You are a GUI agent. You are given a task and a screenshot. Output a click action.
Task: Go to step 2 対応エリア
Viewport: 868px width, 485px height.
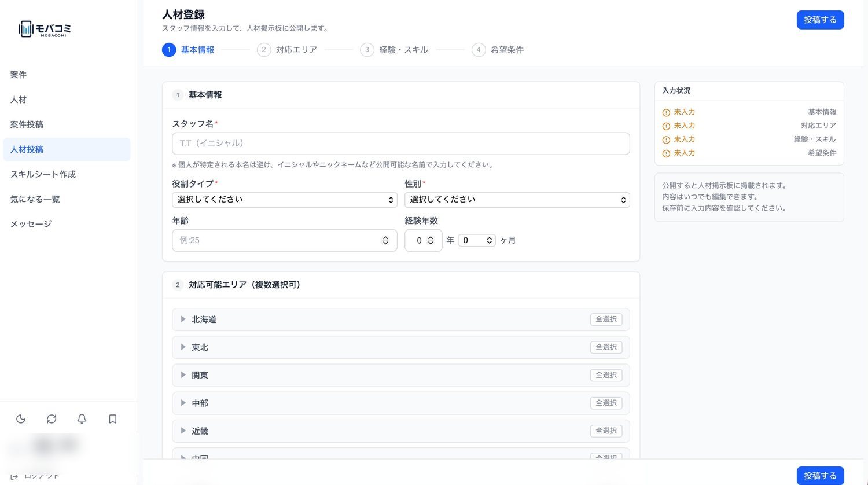click(287, 50)
